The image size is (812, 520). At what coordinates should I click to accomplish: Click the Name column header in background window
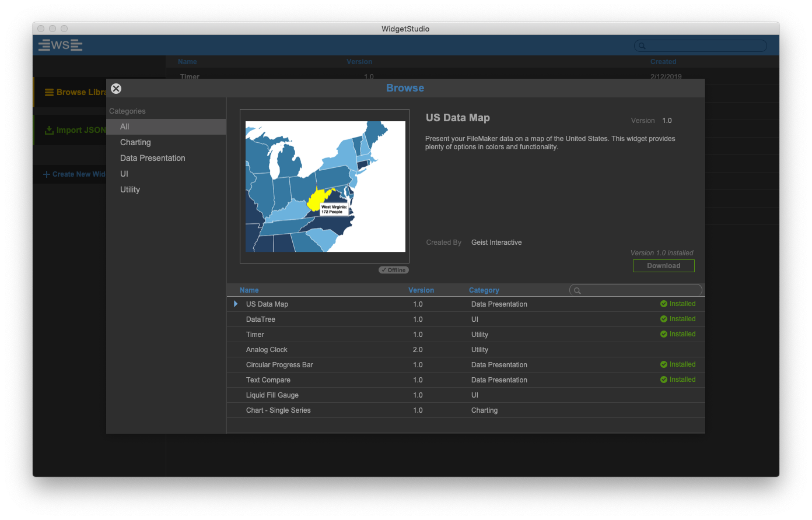(x=187, y=62)
